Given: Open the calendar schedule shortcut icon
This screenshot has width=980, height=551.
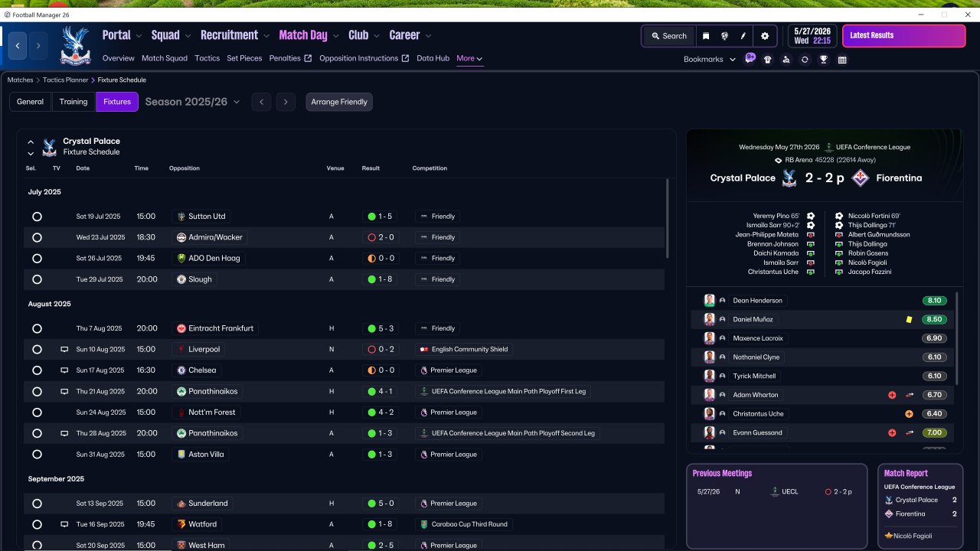Looking at the screenshot, I should pos(842,60).
